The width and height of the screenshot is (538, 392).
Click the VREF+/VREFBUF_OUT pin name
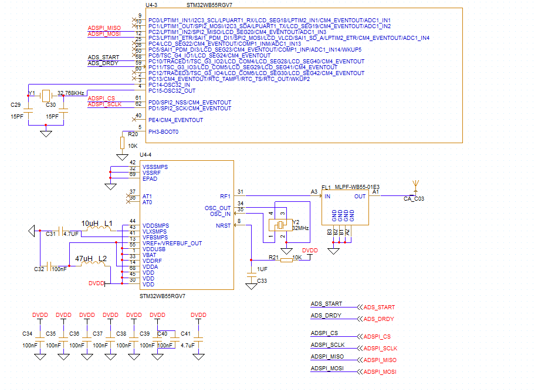coord(172,243)
